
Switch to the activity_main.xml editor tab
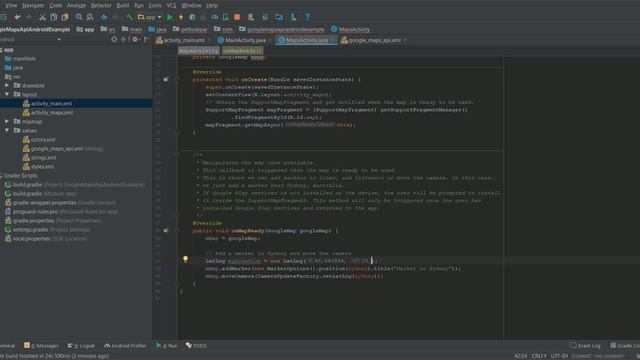point(183,40)
